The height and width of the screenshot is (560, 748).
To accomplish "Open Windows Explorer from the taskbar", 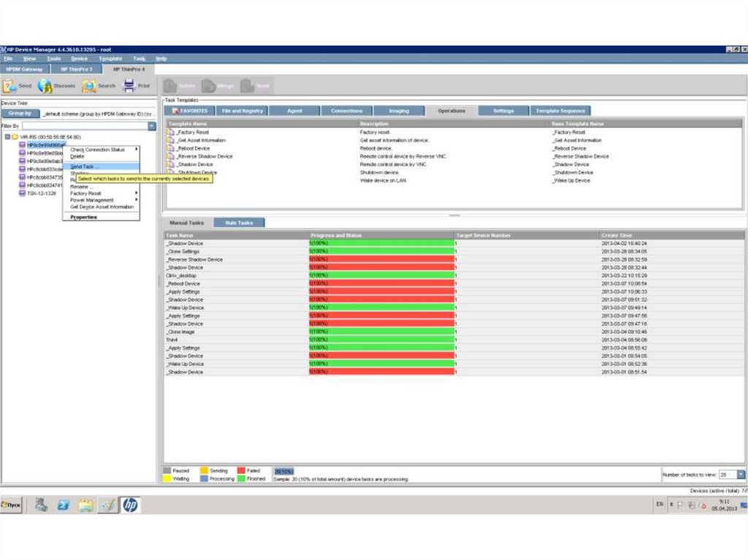I will (85, 505).
